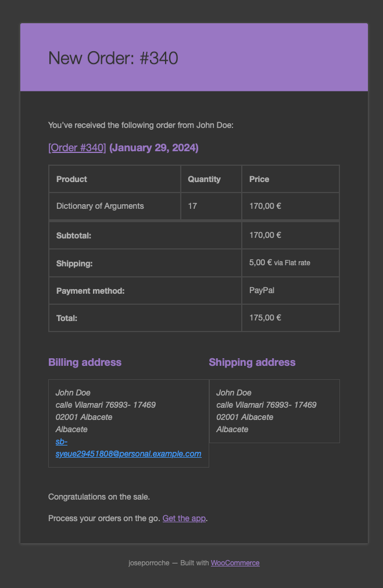Click John Doe in the shipping address box
Image resolution: width=383 pixels, height=588 pixels.
(234, 393)
